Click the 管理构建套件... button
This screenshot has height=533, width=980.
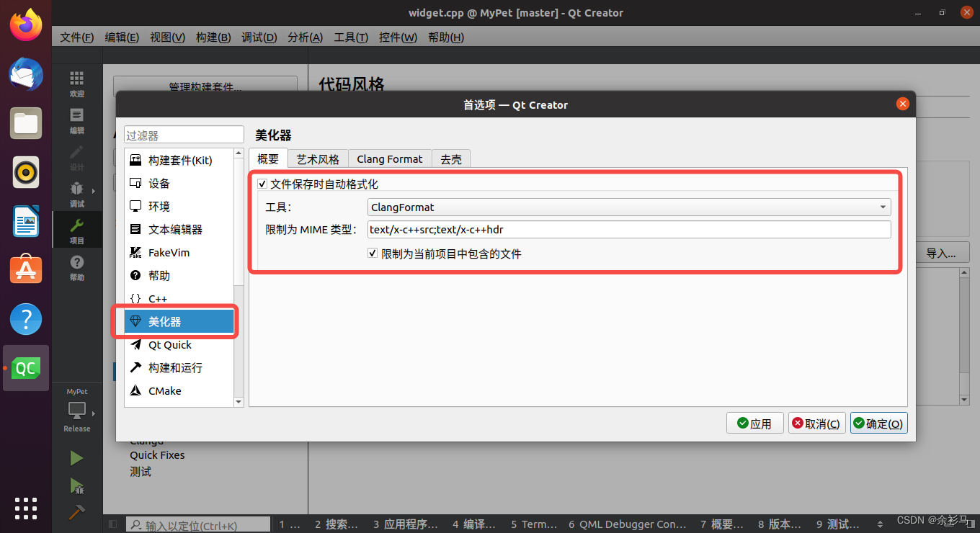205,86
